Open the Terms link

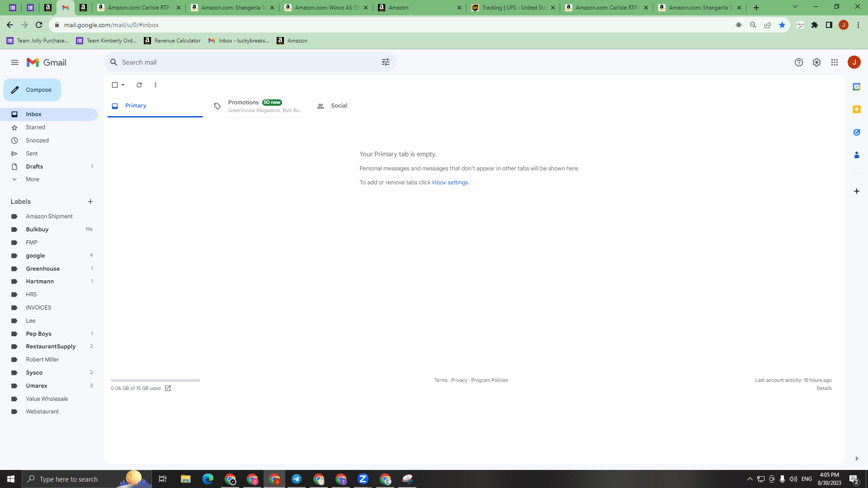[x=440, y=380]
